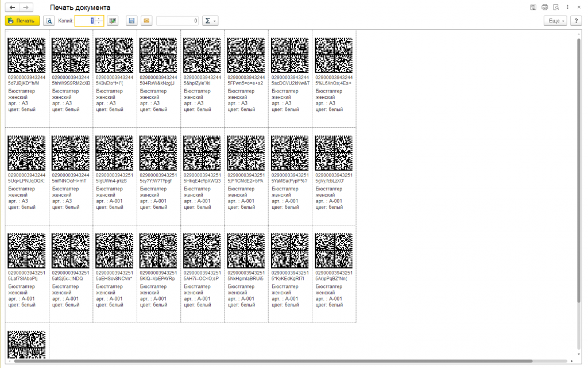Image resolution: width=588 pixels, height=368 pixels.
Task: Click the back navigation arrow
Action: (12, 7)
